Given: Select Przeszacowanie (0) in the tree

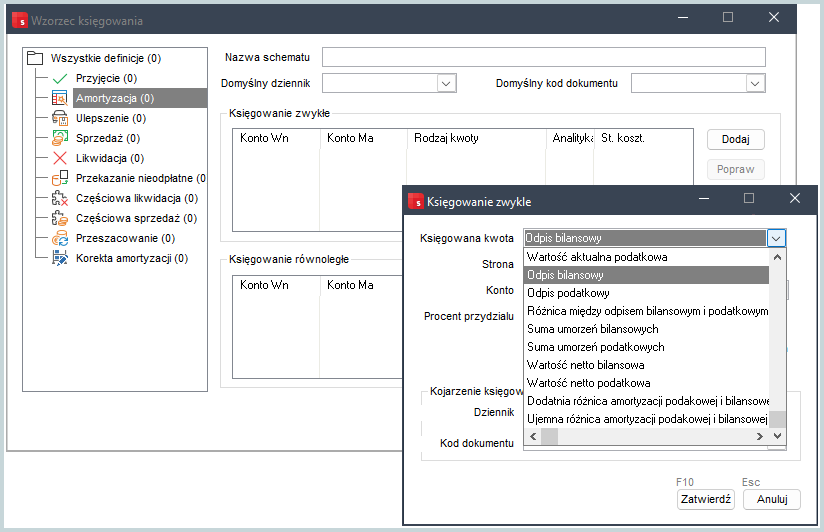Looking at the screenshot, I should tap(125, 238).
